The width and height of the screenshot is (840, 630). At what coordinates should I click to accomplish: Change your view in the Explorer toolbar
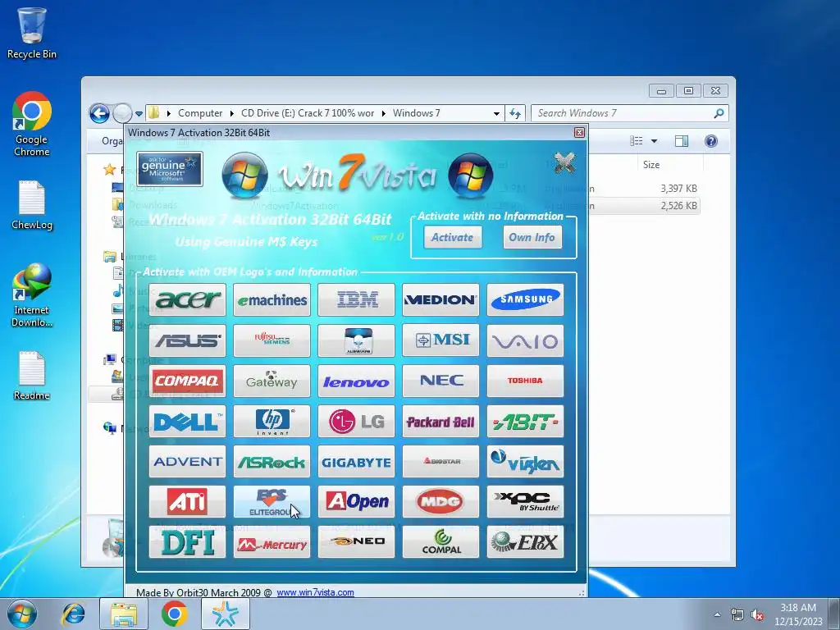click(x=637, y=141)
